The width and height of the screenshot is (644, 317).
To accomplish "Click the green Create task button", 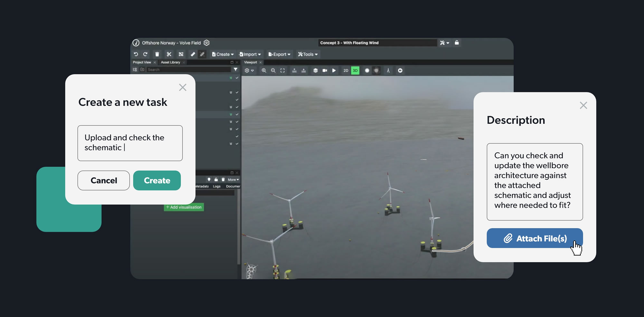I will (157, 180).
